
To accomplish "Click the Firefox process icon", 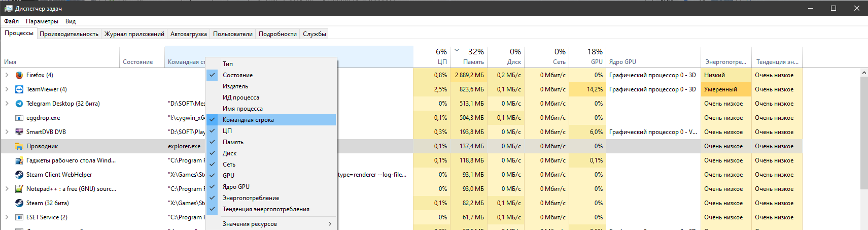I will tap(19, 75).
